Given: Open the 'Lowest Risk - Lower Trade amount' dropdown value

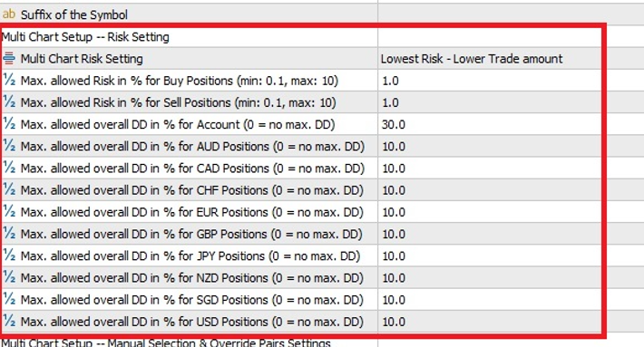Looking at the screenshot, I should [471, 59].
